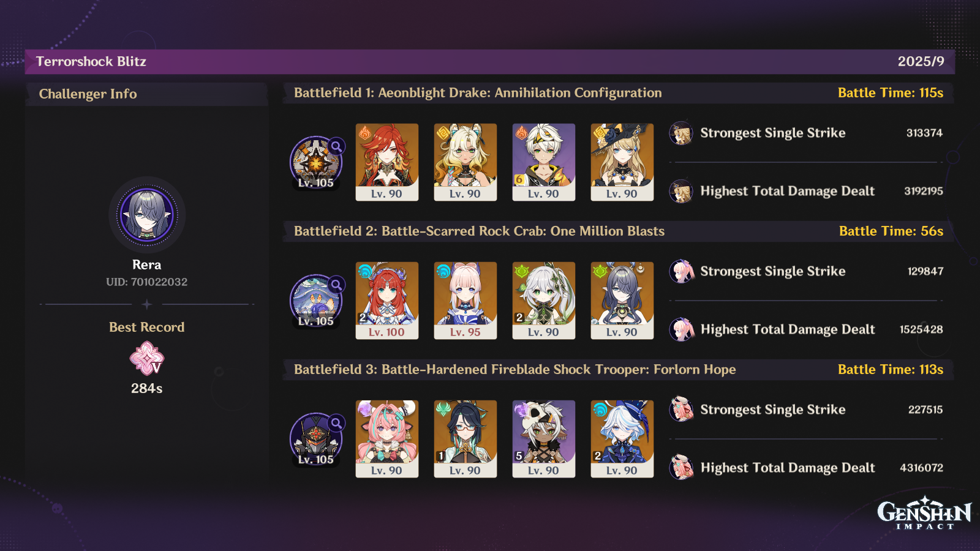
Task: Click the Lv. 95 pink-haired Hydro character
Action: pos(466,301)
